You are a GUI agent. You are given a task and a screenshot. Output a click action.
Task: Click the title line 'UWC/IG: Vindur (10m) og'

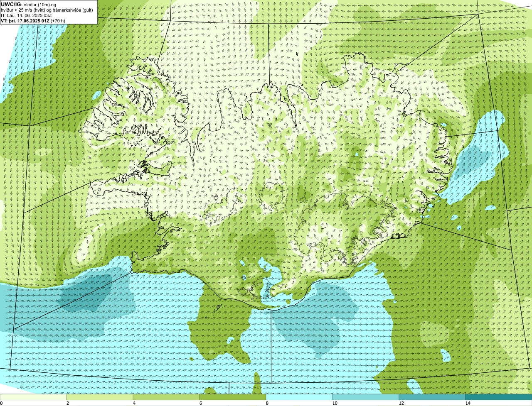point(29,4)
